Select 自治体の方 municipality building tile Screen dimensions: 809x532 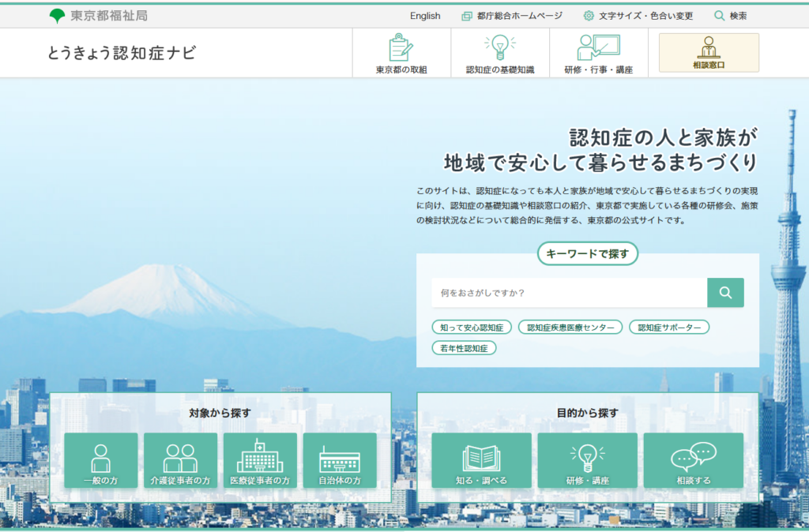(x=340, y=460)
